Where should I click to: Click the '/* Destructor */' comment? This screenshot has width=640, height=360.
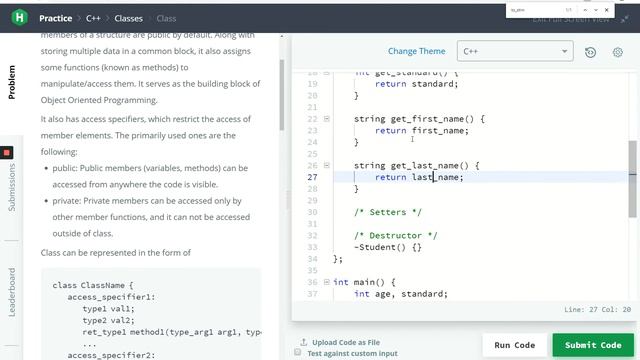(396, 236)
